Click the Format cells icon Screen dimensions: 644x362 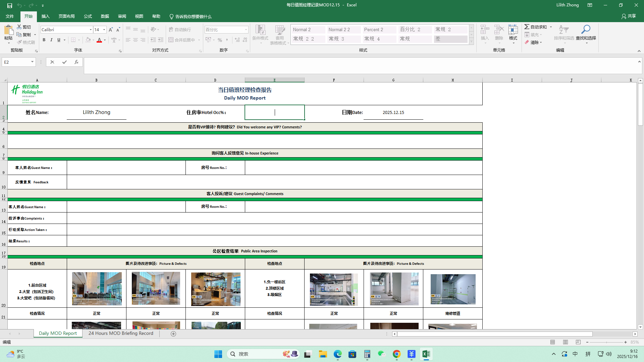(513, 31)
